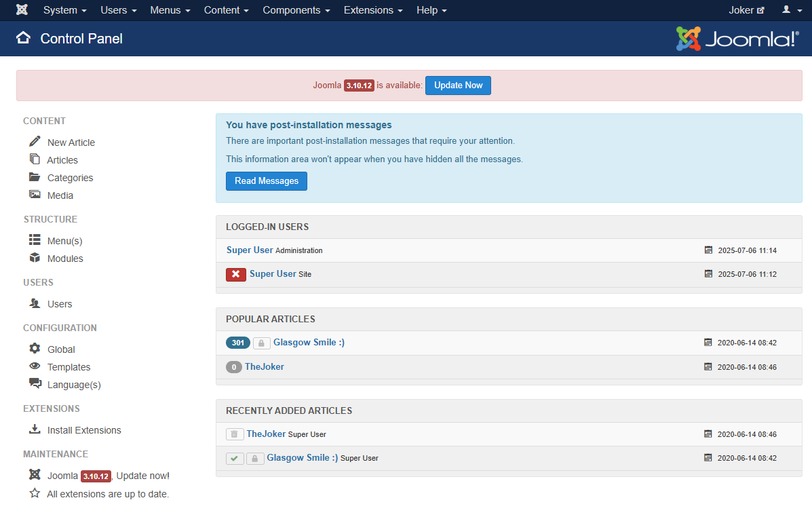
Task: Click the Templates eye icon
Action: [x=35, y=366]
